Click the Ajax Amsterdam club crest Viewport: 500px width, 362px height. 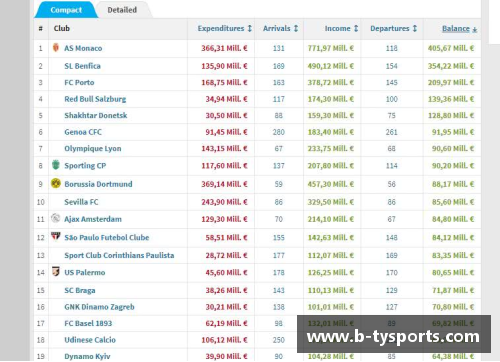(x=56, y=218)
